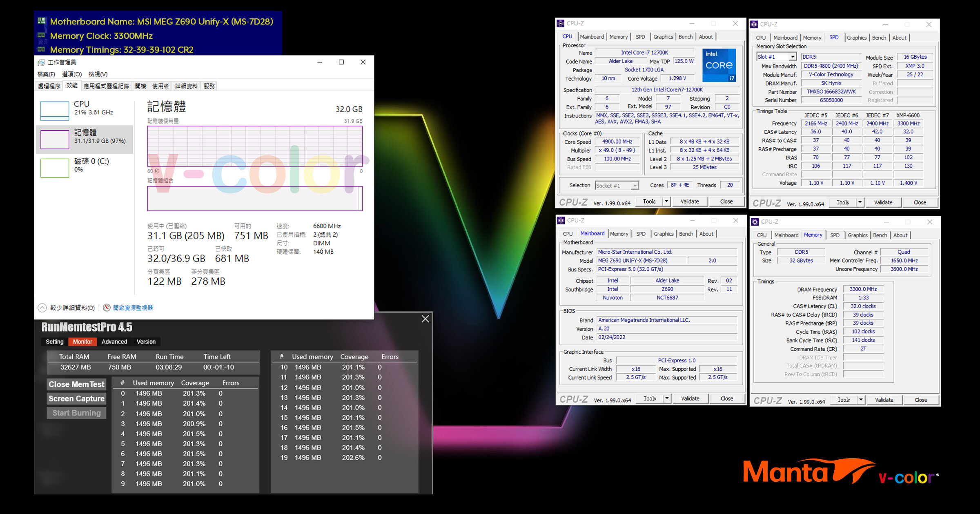
Task: Expand the Tools arrow in CPU window
Action: pyautogui.click(x=666, y=202)
